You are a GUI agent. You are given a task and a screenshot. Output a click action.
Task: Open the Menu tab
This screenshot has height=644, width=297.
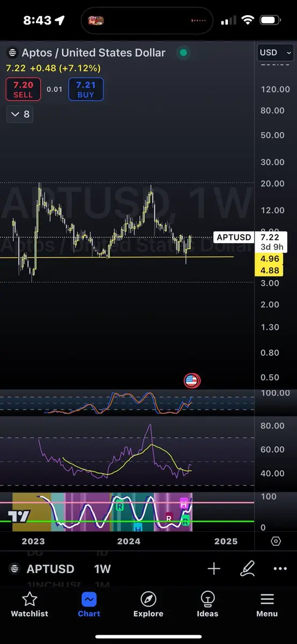tap(267, 604)
